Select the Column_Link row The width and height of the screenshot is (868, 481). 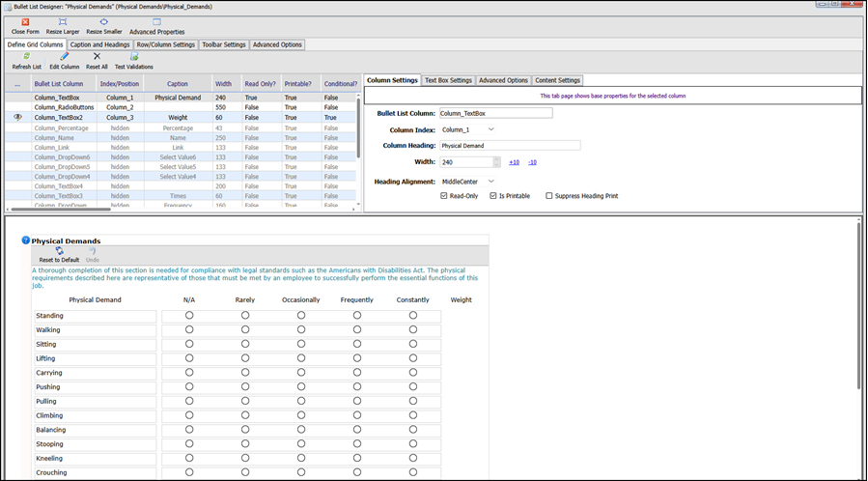181,147
